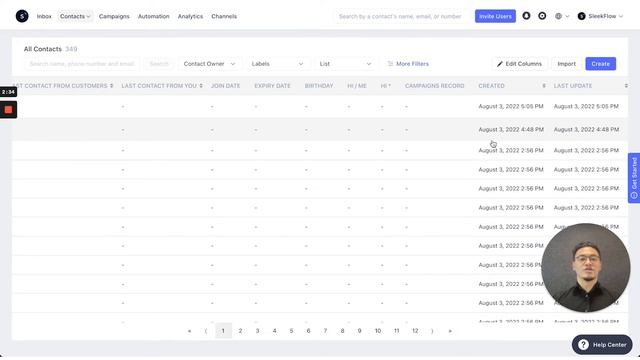Click the Create contact button
This screenshot has width=640, height=360.
point(600,64)
